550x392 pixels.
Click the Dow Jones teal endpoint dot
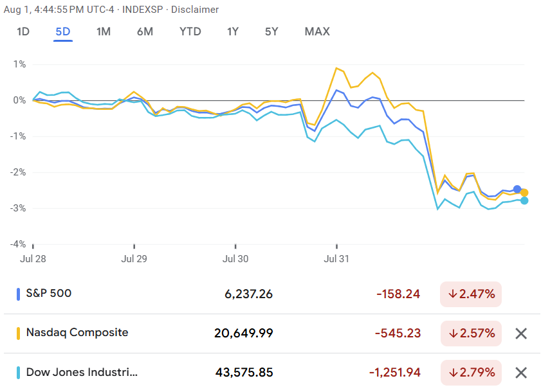click(524, 200)
